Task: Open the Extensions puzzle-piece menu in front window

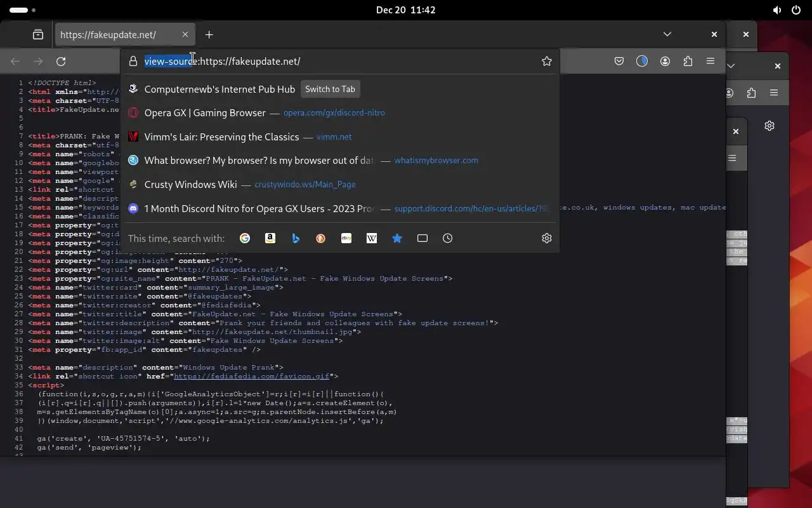Action: [688, 61]
